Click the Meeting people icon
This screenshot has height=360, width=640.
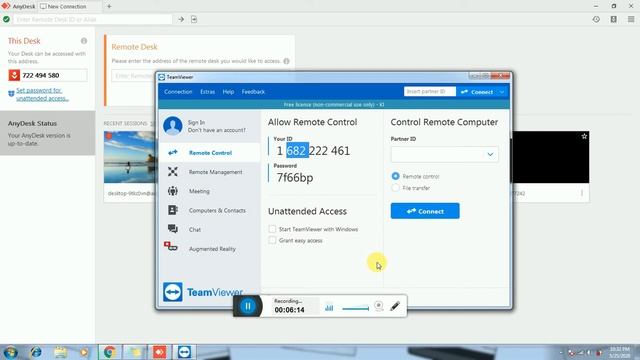click(173, 191)
